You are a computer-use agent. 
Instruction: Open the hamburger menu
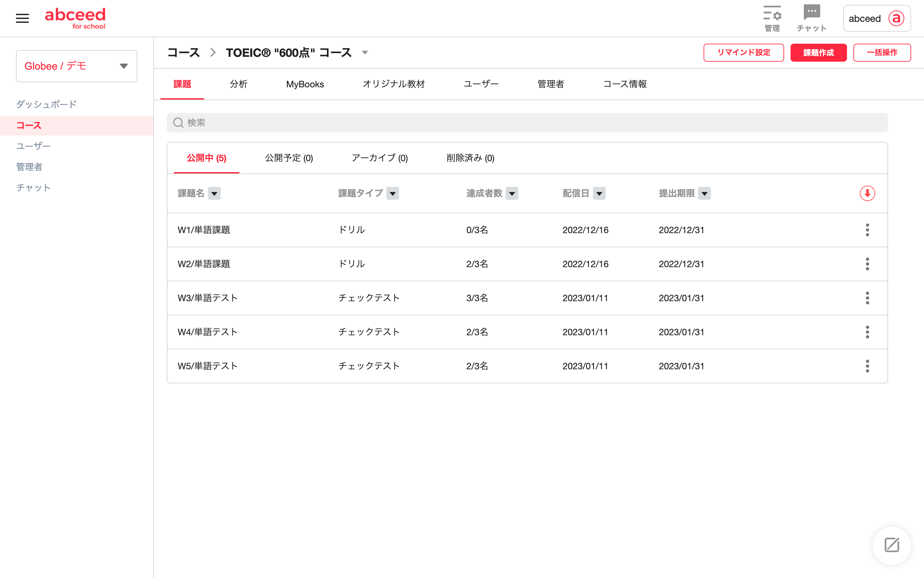click(22, 18)
